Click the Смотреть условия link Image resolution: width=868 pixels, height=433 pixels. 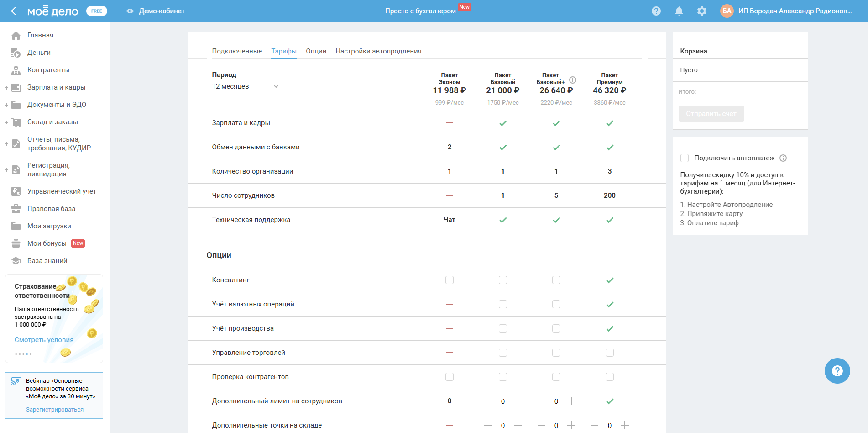pos(44,340)
